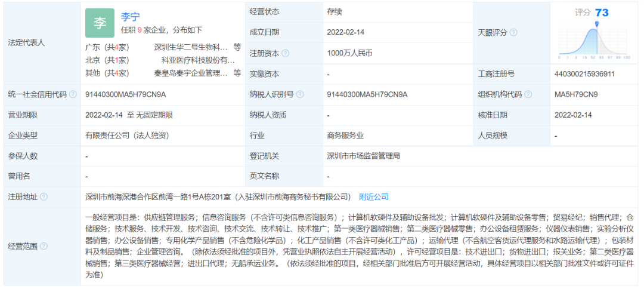Open the 科亚医疗科技股份 company link
The image size is (644, 289).
coord(198,60)
